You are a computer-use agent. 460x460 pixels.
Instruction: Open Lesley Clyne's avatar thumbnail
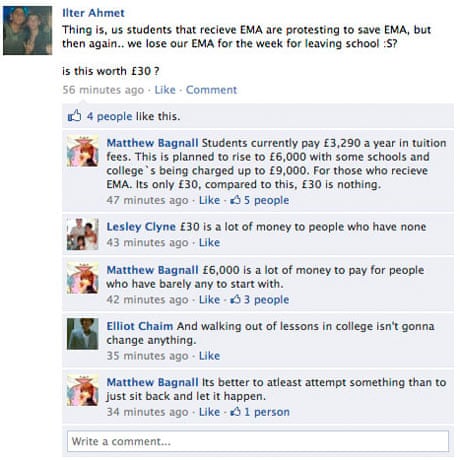82,234
